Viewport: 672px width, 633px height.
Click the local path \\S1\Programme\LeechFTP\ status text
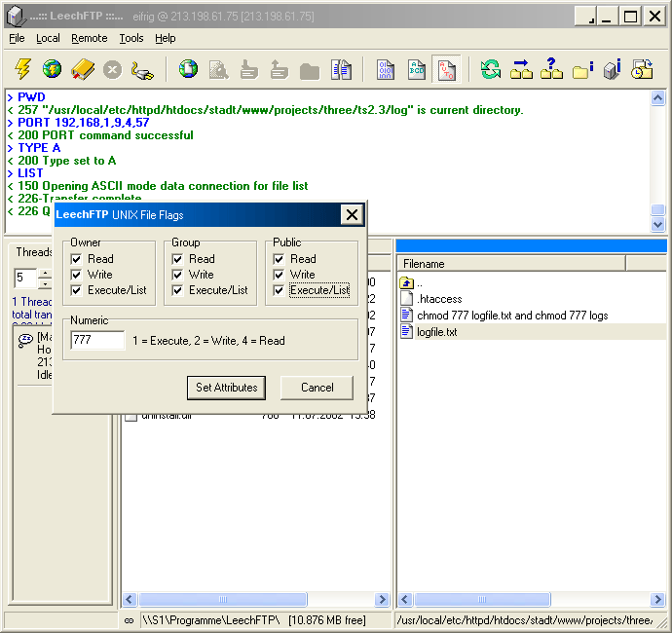(x=210, y=620)
